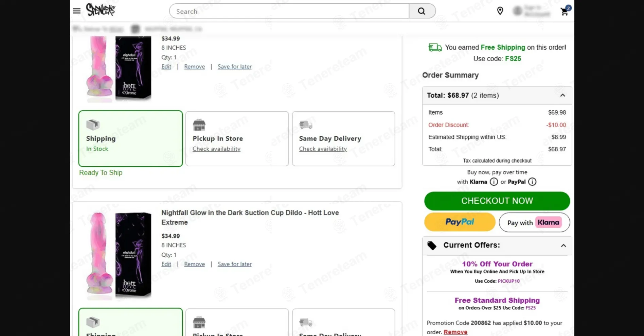Click Remove link for second Nightfall item

[x=194, y=264]
